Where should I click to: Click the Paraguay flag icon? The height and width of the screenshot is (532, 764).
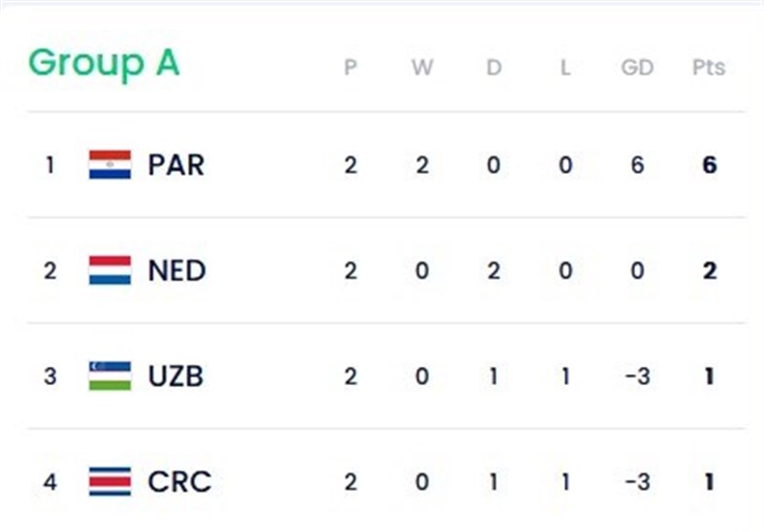[110, 164]
